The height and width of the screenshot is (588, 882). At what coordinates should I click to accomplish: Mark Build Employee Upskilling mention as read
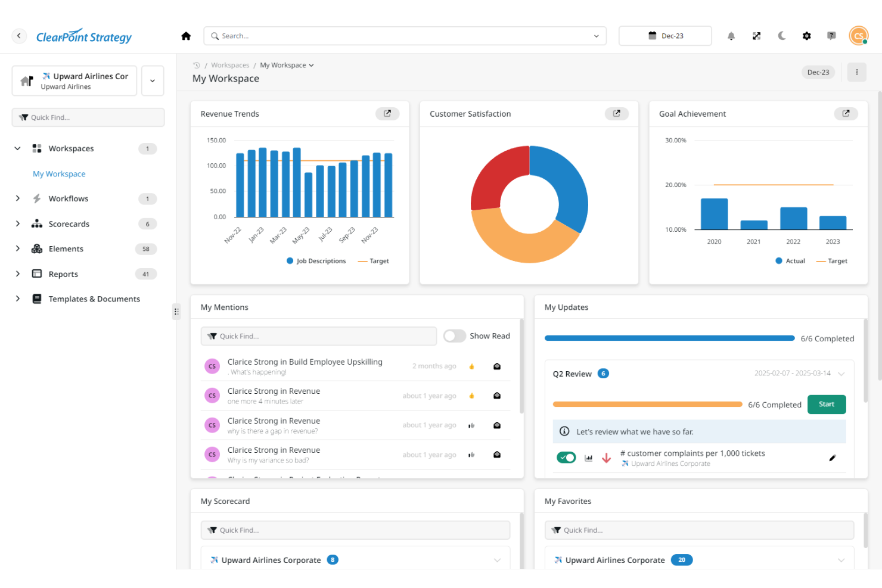tap(497, 366)
